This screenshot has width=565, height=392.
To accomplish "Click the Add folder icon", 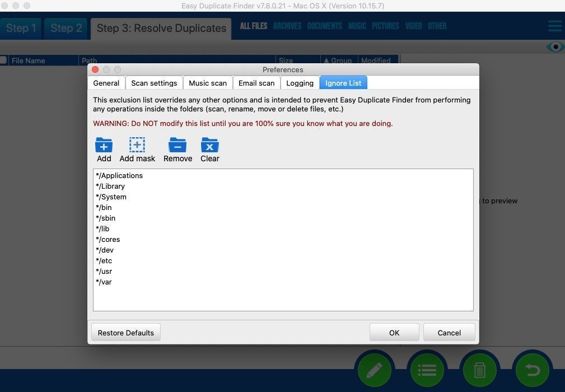I will click(x=104, y=145).
